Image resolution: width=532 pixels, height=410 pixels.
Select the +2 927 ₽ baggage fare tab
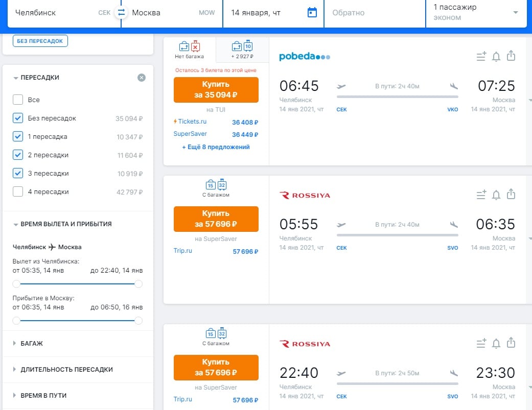(x=242, y=50)
